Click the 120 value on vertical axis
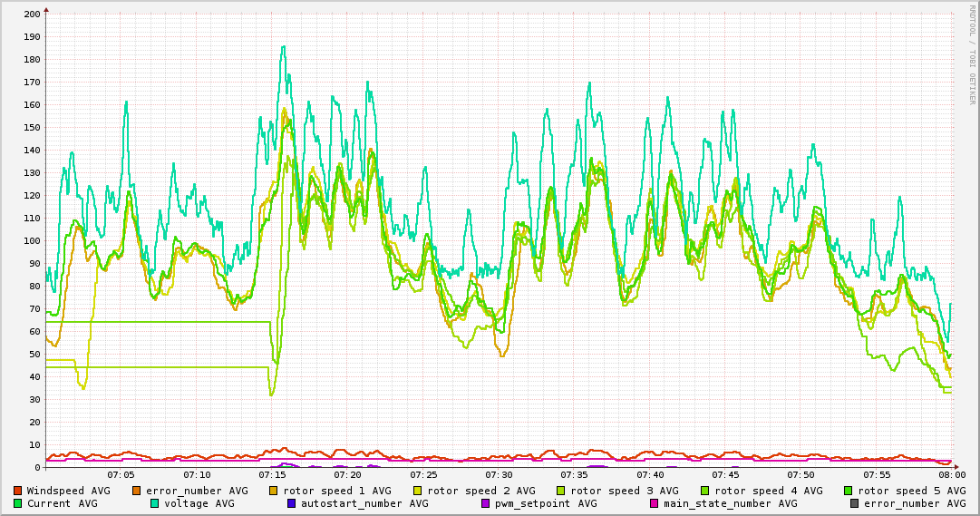Viewport: 980px width, 516px height. 31,196
